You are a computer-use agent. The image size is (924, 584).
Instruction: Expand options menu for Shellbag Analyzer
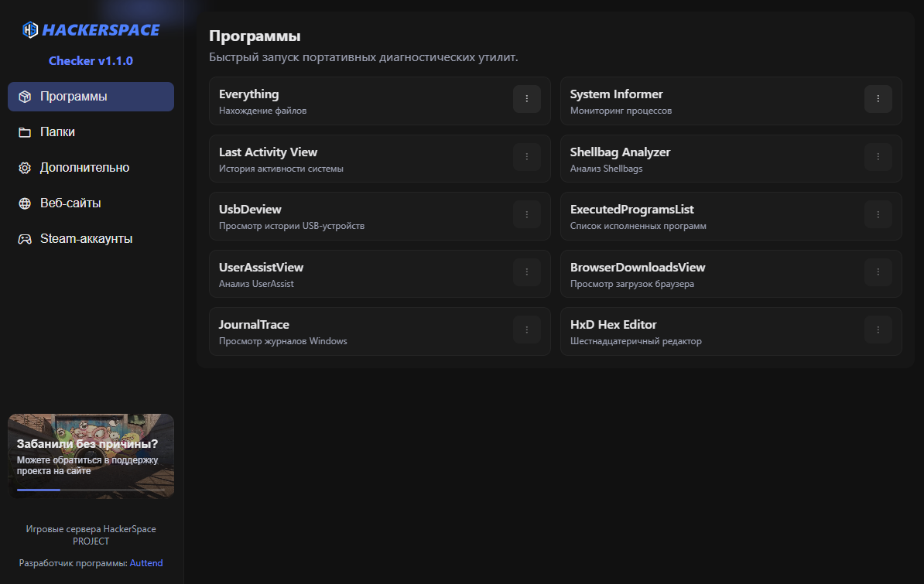(x=878, y=157)
